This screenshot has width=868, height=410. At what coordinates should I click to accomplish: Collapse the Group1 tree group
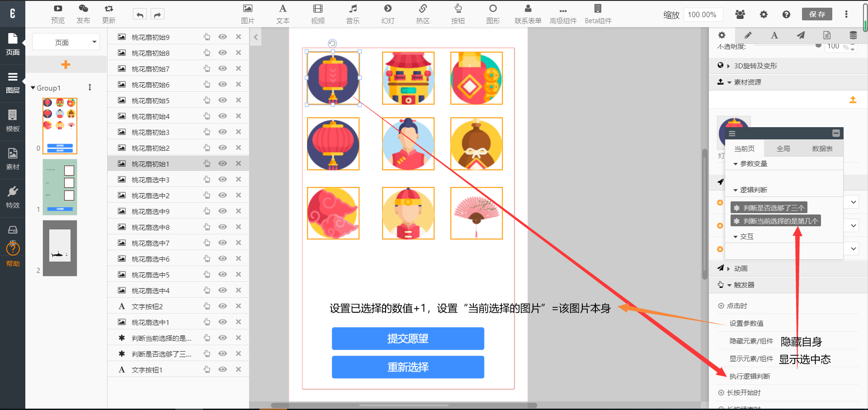(x=33, y=88)
